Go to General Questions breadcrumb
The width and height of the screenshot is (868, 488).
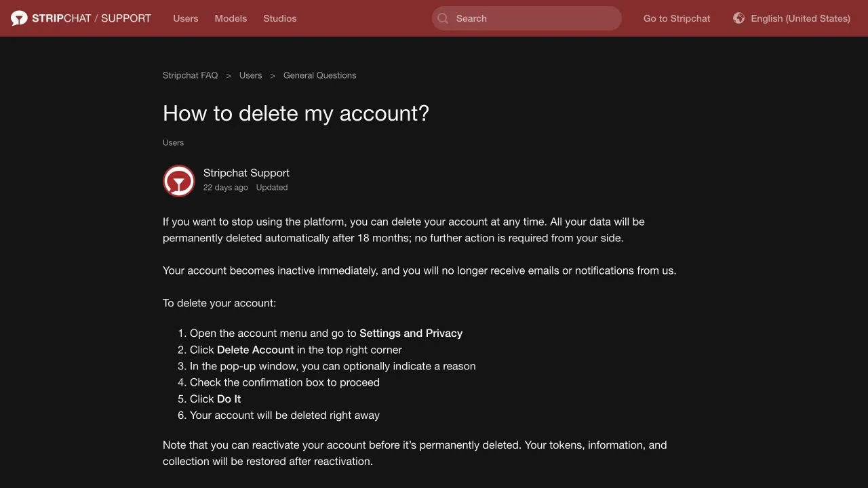320,75
